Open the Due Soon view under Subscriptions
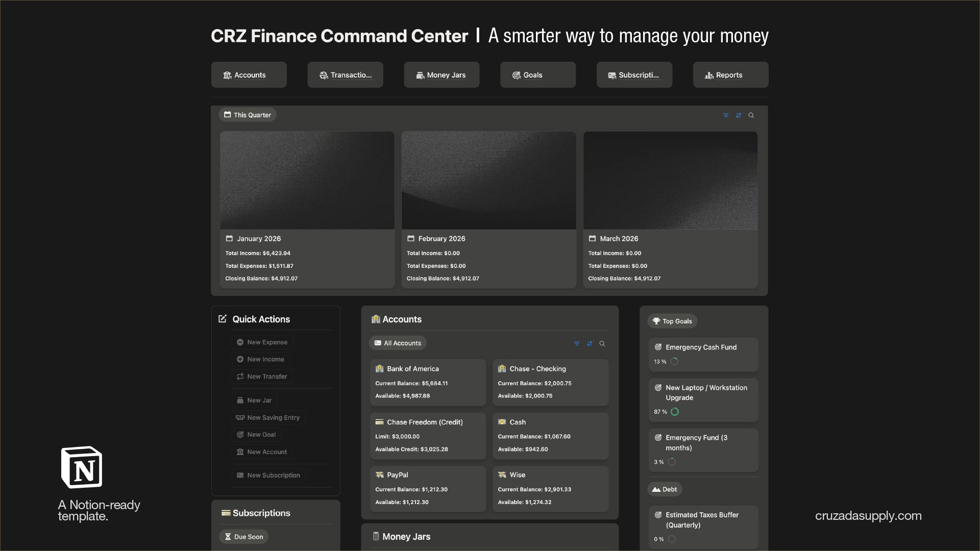Screen dimensions: 980x551 243,536
